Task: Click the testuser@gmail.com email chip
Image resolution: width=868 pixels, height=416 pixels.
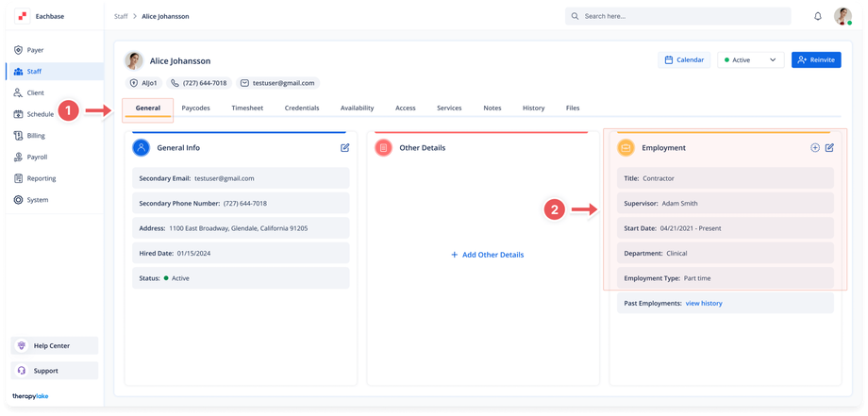Action: coord(277,83)
